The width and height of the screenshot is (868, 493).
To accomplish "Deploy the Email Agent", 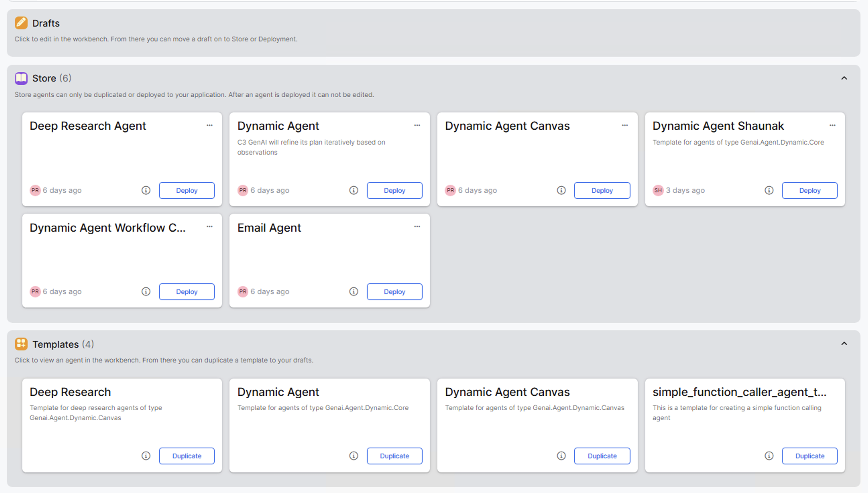I will point(394,291).
